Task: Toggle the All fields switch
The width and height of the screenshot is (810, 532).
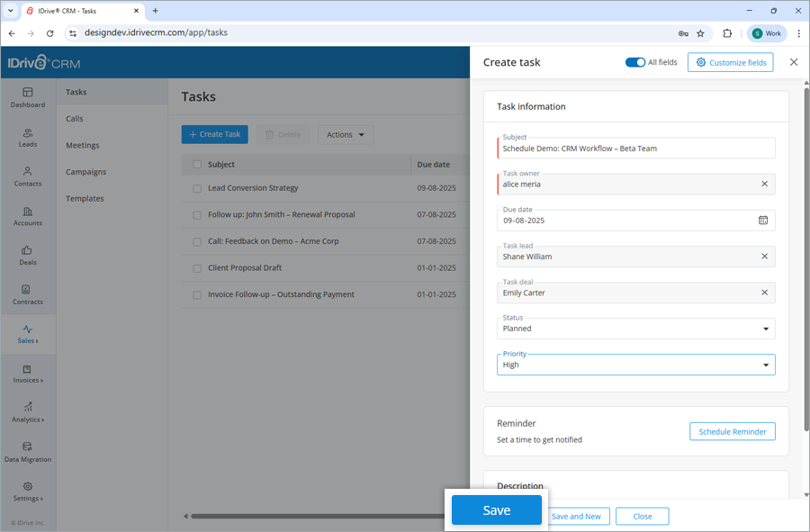Action: coord(635,62)
